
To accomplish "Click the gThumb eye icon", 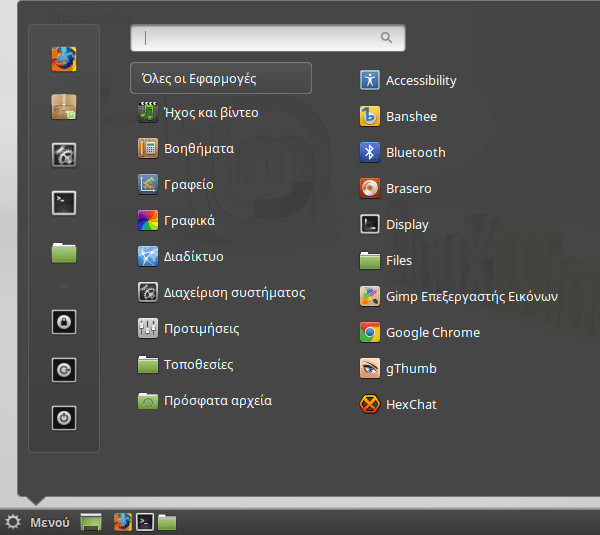I will click(370, 368).
